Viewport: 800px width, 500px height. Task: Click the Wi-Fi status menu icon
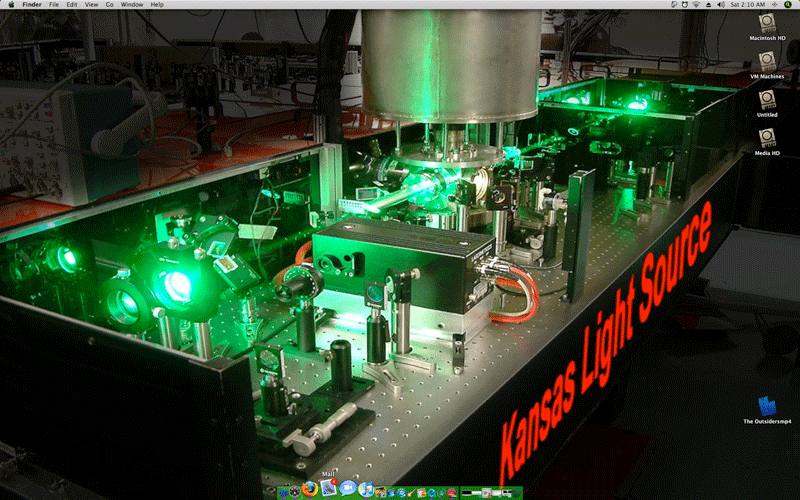point(696,4)
